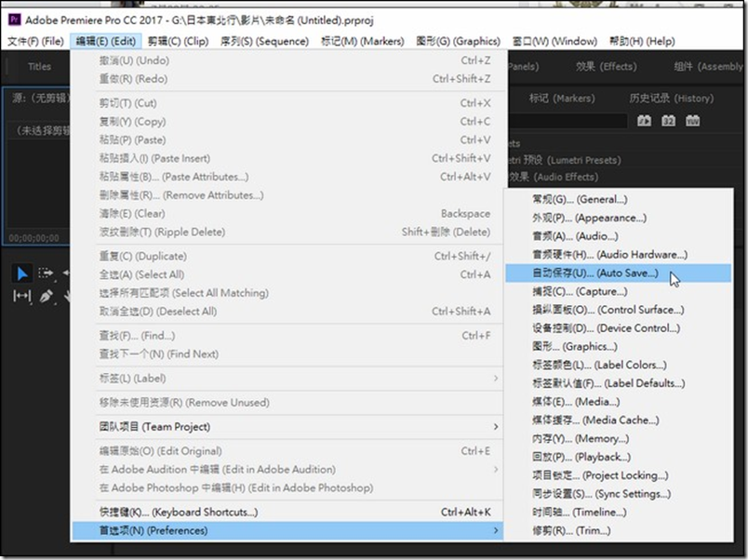Viewport: 748px width, 560px height.
Task: Open Playback preferences
Action: (619, 457)
